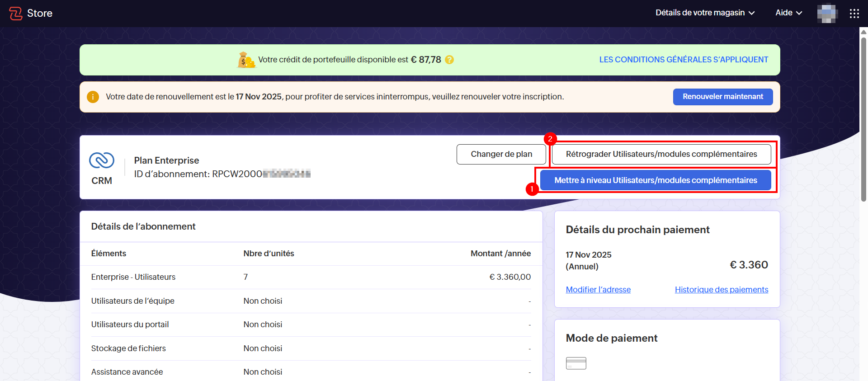The image size is (868, 381).
Task: Click the Changer de plan button
Action: [501, 154]
